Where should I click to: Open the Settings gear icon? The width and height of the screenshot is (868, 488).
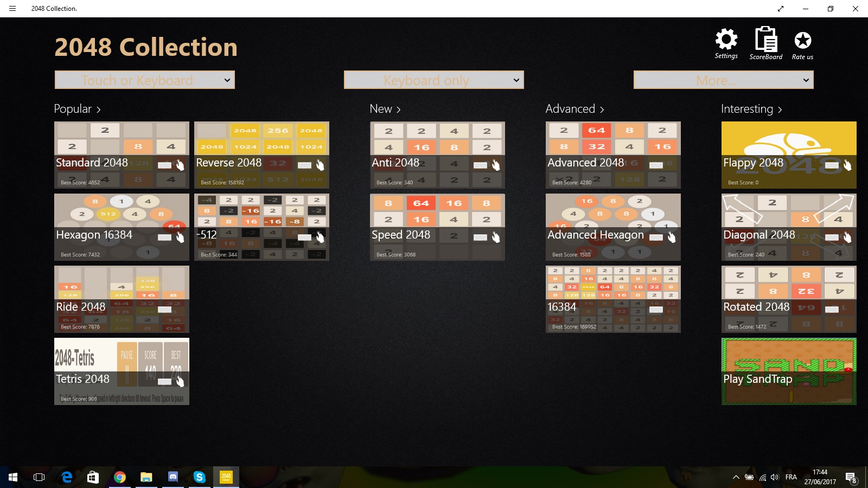pyautogui.click(x=726, y=40)
